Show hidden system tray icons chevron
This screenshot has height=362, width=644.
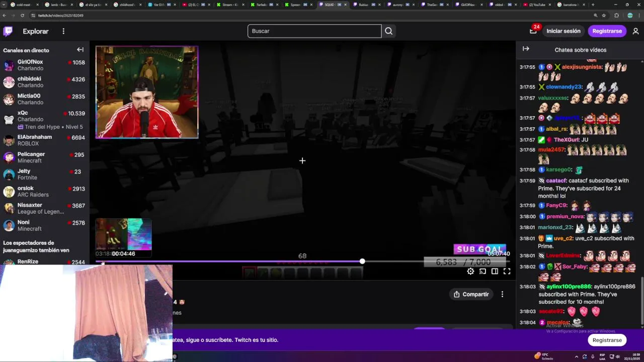point(577,356)
